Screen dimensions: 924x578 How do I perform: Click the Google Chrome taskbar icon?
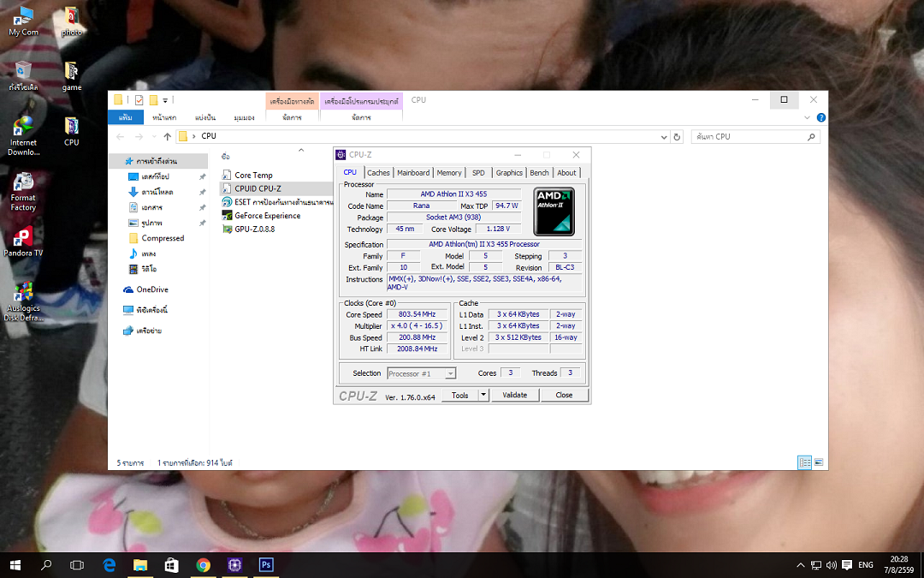coord(203,565)
